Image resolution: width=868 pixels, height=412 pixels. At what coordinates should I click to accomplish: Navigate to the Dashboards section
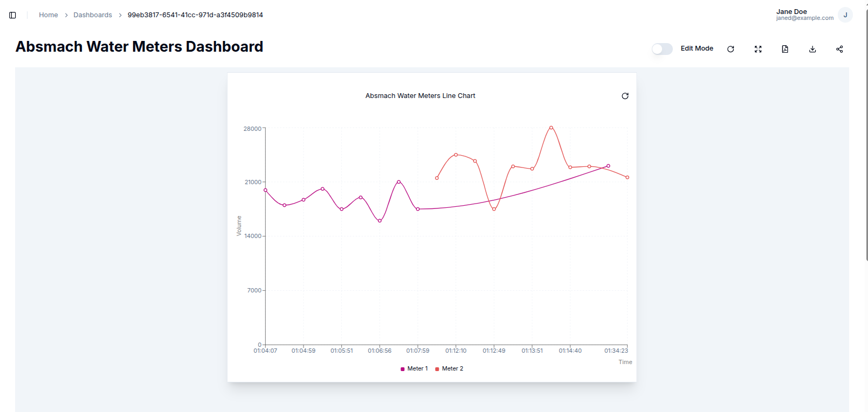(x=93, y=15)
